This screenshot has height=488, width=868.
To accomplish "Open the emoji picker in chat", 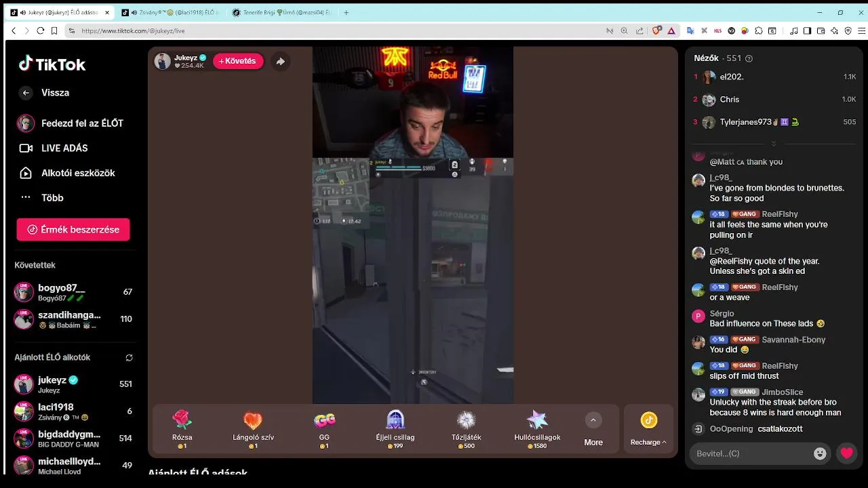I will click(820, 453).
